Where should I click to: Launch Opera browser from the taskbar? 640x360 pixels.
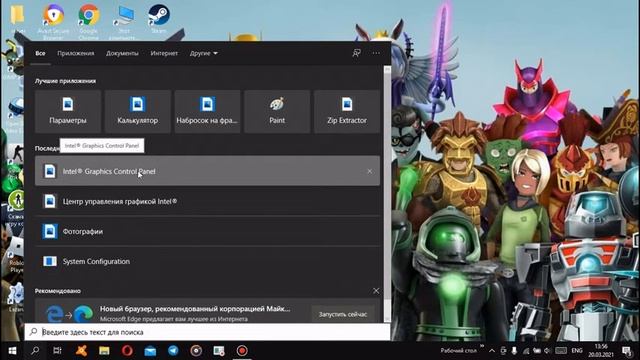coord(127,351)
